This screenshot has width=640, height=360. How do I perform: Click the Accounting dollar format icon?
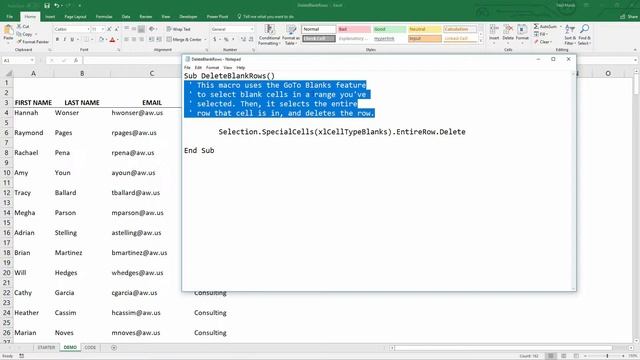point(215,40)
